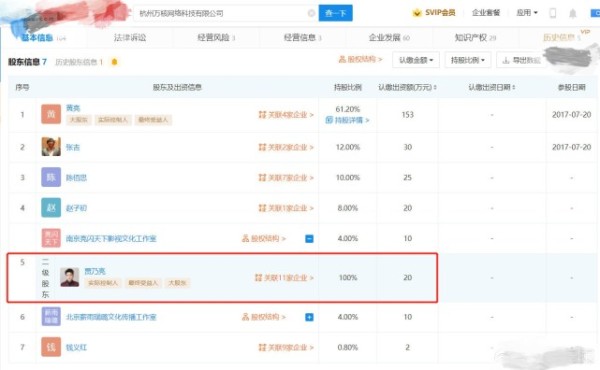Screen dimensions: 600x370
Task: Open 关联2家企业 for 张吉
Action: pos(286,147)
